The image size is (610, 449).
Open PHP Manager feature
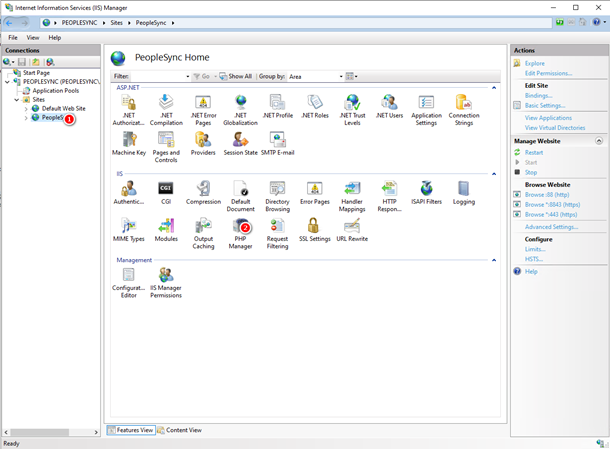pos(240,233)
